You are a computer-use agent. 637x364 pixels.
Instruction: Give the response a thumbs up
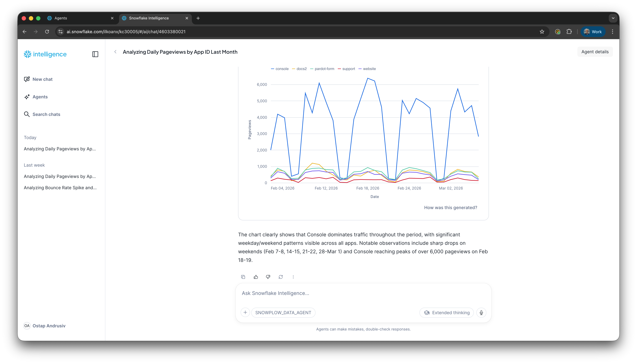[256, 277]
